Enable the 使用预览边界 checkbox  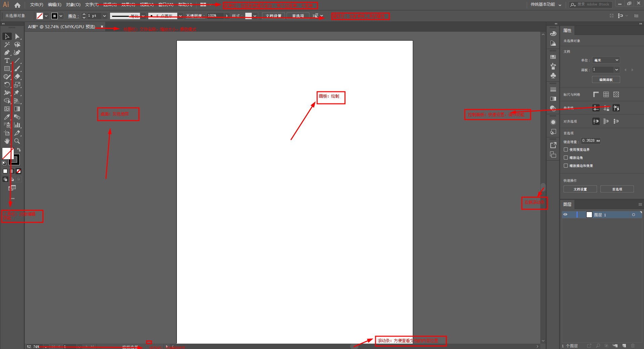(x=566, y=149)
